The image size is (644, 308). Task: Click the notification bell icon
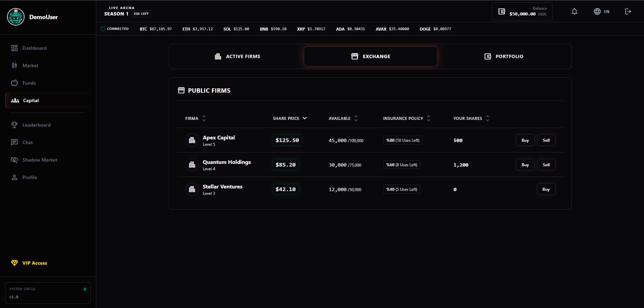574,11
